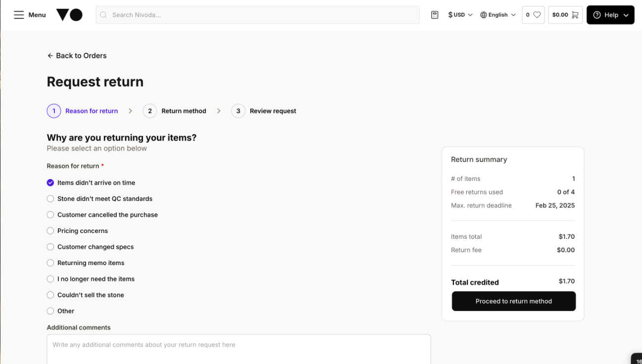Select the "Pricing concerns" radio
Image resolution: width=642 pixels, height=364 pixels.
(50, 231)
